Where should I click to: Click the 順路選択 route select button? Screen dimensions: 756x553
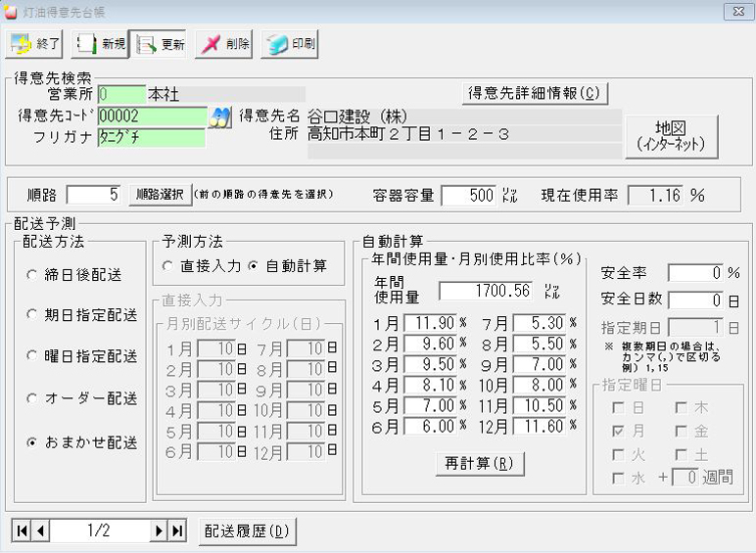pos(159,195)
